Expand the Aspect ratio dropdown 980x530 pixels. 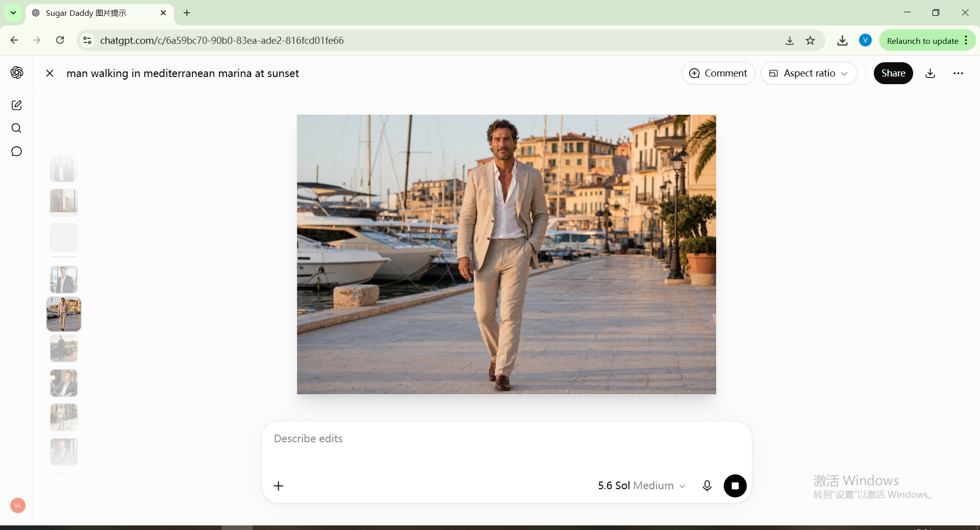808,73
